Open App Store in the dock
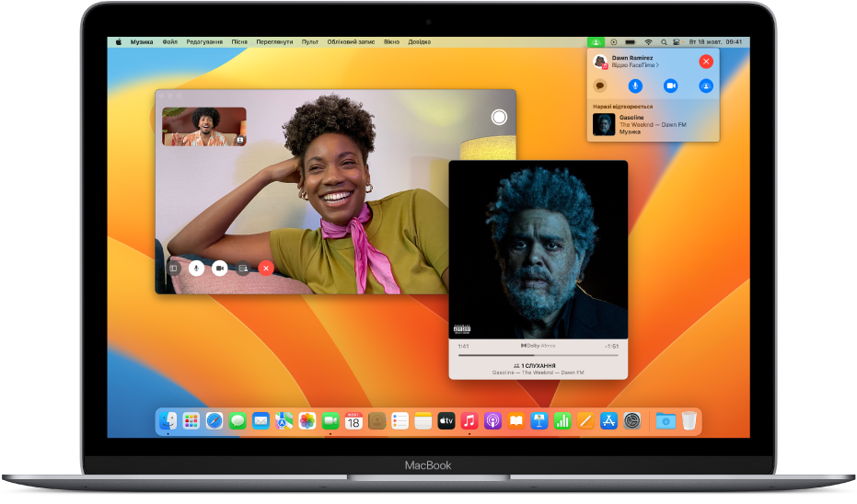Image resolution: width=857 pixels, height=504 pixels. point(608,421)
